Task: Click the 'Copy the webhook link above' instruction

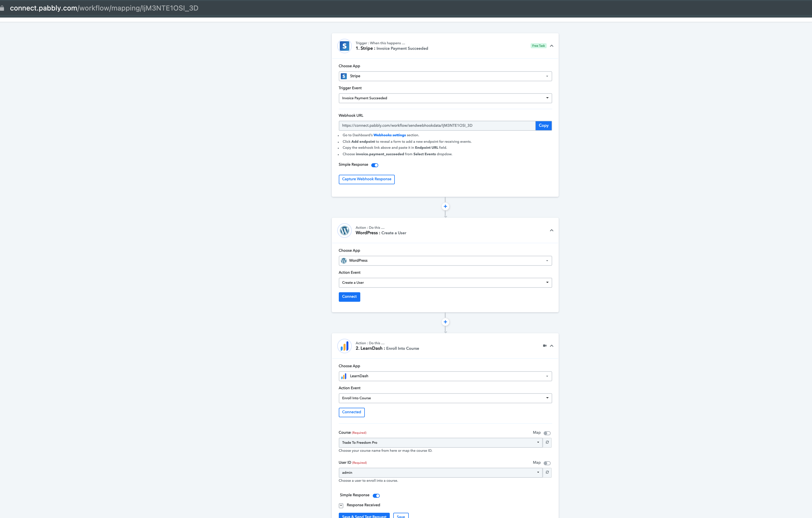Action: (x=395, y=148)
